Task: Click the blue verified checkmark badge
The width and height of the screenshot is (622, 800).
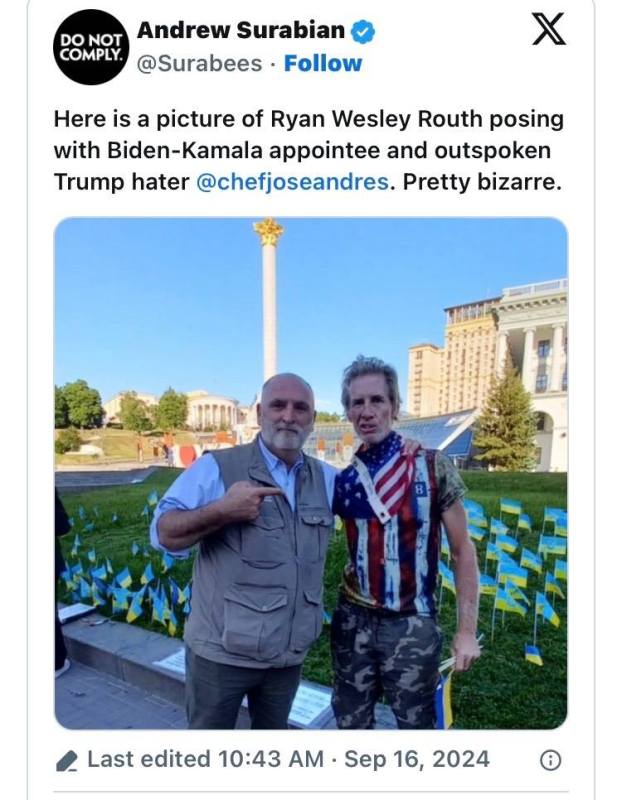Action: click(x=363, y=32)
